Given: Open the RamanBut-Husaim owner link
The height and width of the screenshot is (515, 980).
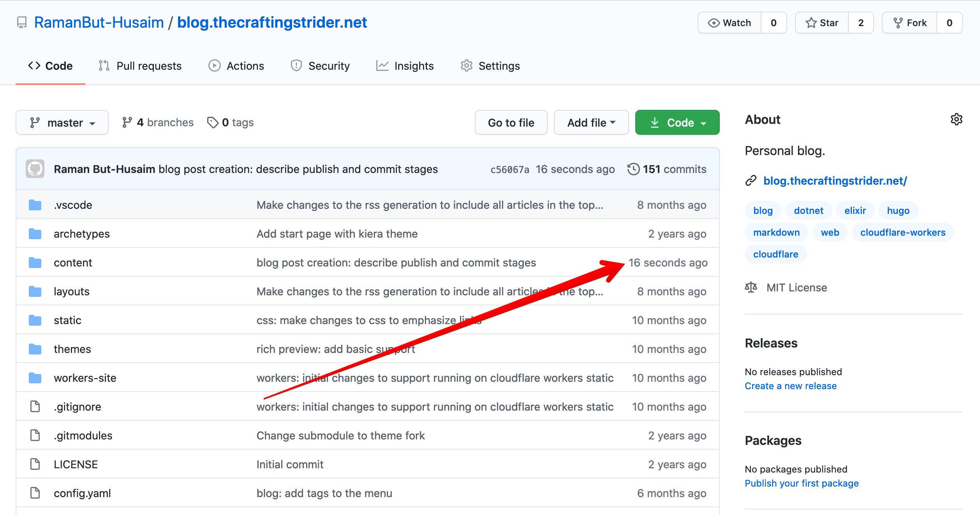Looking at the screenshot, I should click(99, 23).
